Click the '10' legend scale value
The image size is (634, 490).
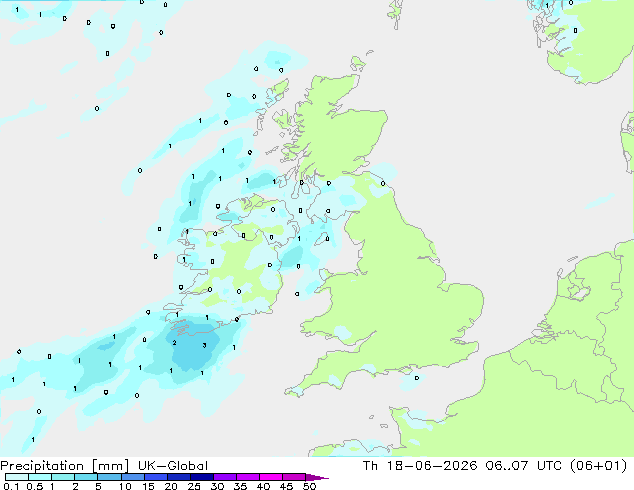point(125,486)
